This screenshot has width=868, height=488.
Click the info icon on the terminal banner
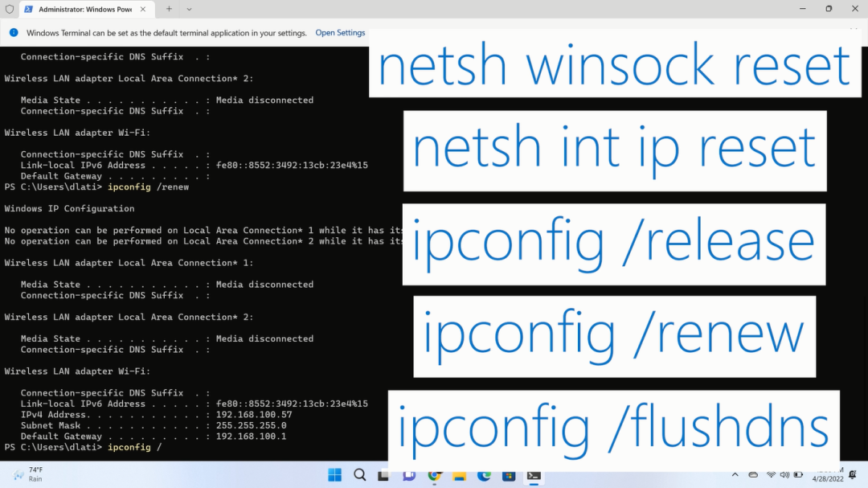(14, 33)
